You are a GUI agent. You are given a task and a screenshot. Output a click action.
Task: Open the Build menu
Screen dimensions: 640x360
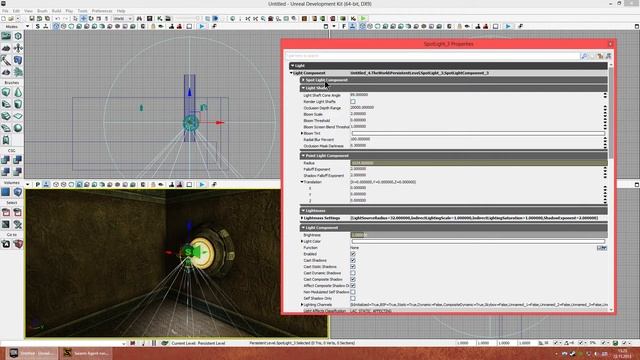pos(56,11)
